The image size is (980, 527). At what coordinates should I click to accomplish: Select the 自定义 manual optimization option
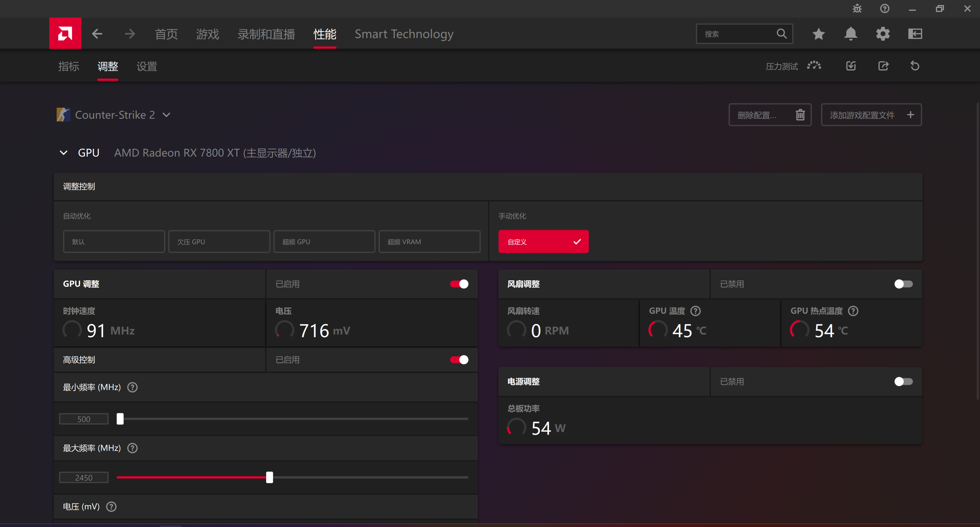543,242
